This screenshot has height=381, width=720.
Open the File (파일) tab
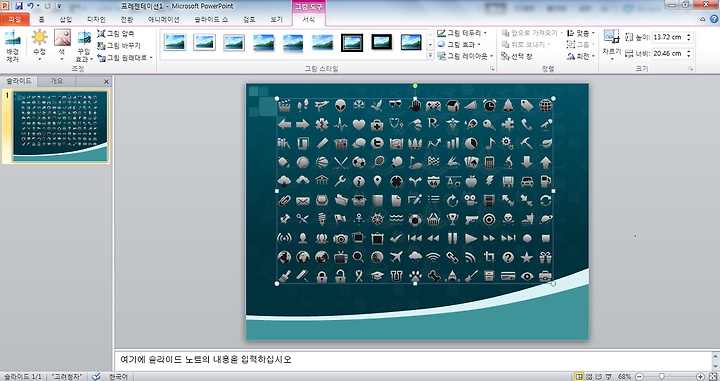coord(15,19)
